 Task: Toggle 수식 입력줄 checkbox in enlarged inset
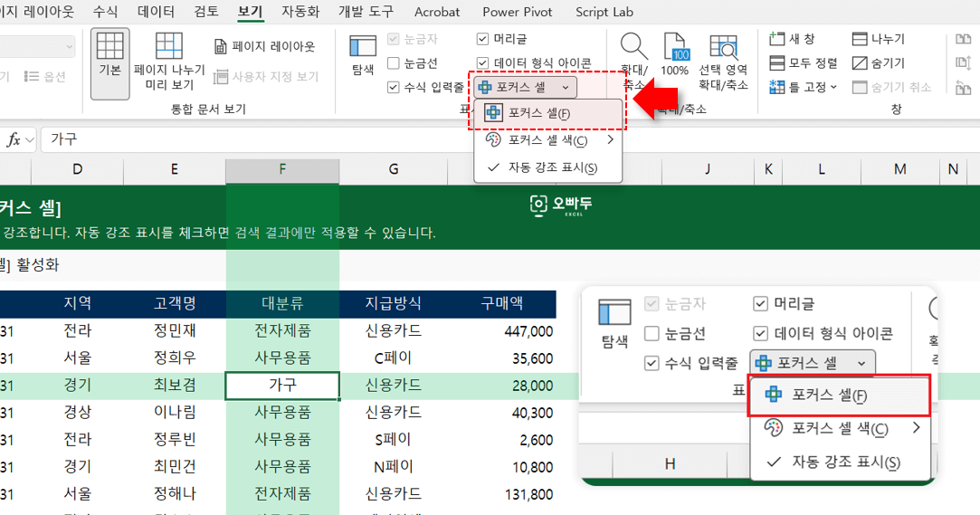point(652,363)
